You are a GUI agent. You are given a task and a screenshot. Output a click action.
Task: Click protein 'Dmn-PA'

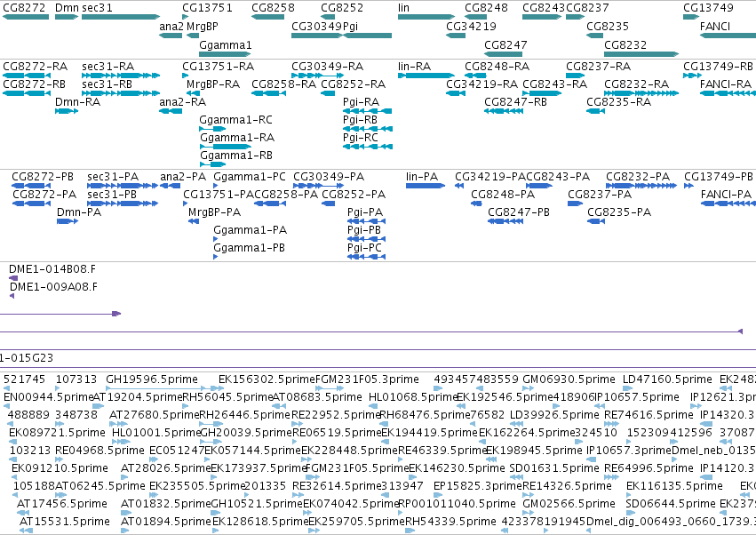pyautogui.click(x=79, y=212)
